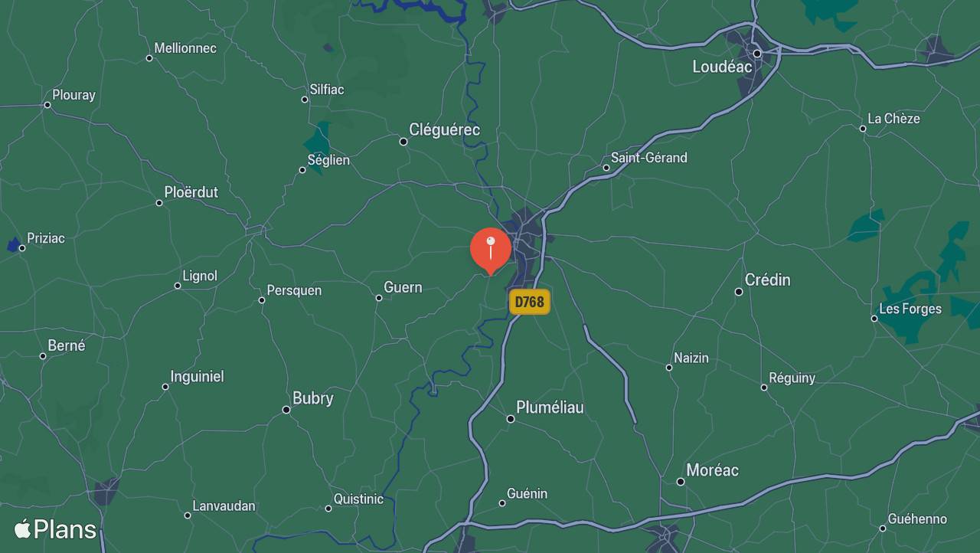This screenshot has width=980, height=553.
Task: Click the D768 road shield
Action: [x=530, y=302]
